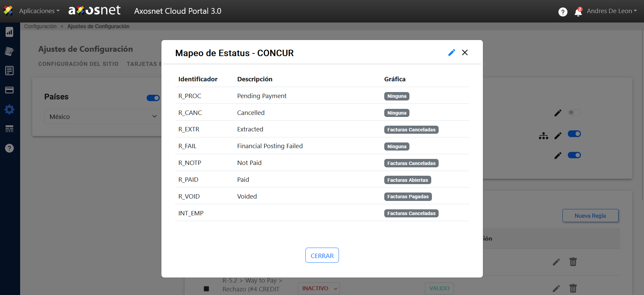Click the CERRAR button
This screenshot has height=295, width=644.
click(x=322, y=255)
